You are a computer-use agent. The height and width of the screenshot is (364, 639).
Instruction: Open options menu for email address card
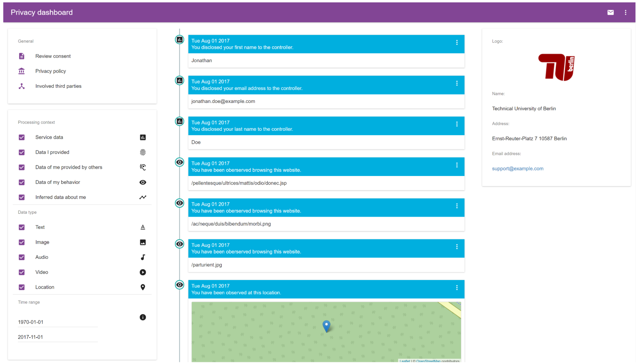coord(457,83)
